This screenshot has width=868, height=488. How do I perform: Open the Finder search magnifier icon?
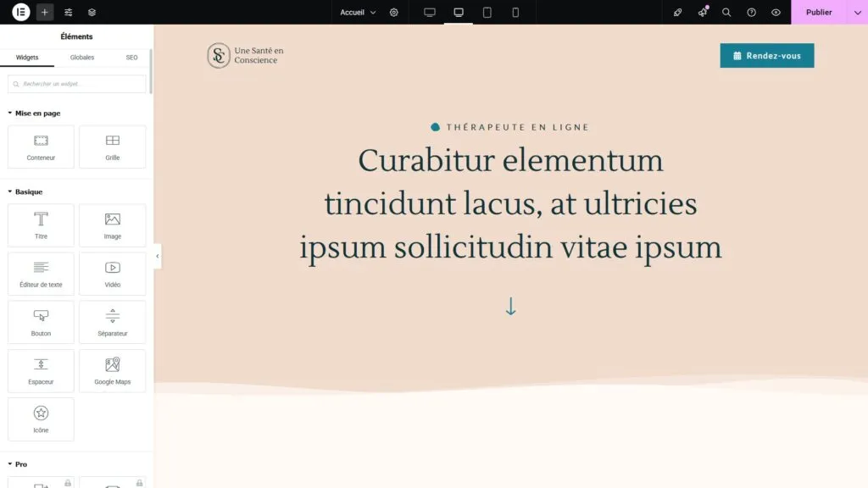[726, 13]
